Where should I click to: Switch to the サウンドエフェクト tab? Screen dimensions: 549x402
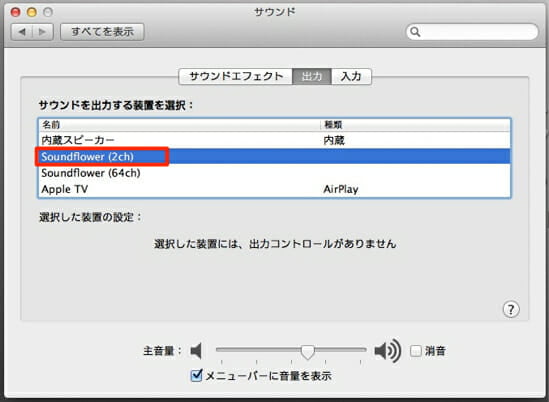click(236, 76)
